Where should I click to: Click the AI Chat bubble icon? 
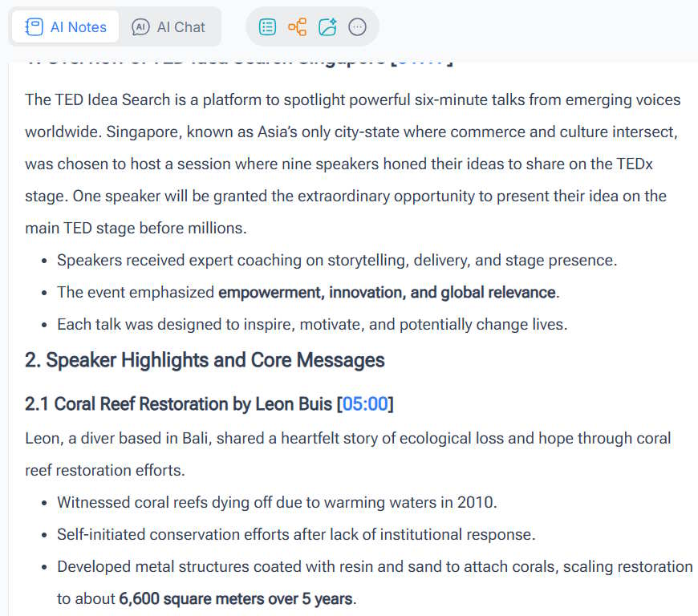[x=140, y=27]
